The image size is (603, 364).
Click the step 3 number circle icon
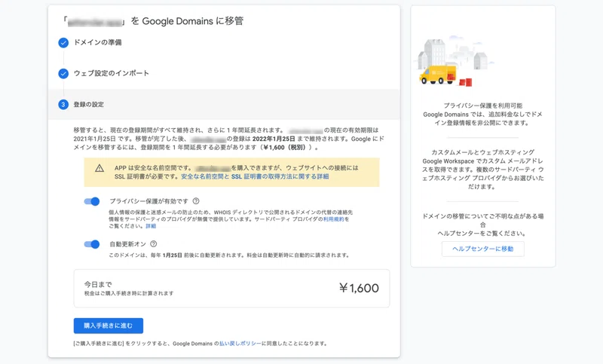point(63,105)
